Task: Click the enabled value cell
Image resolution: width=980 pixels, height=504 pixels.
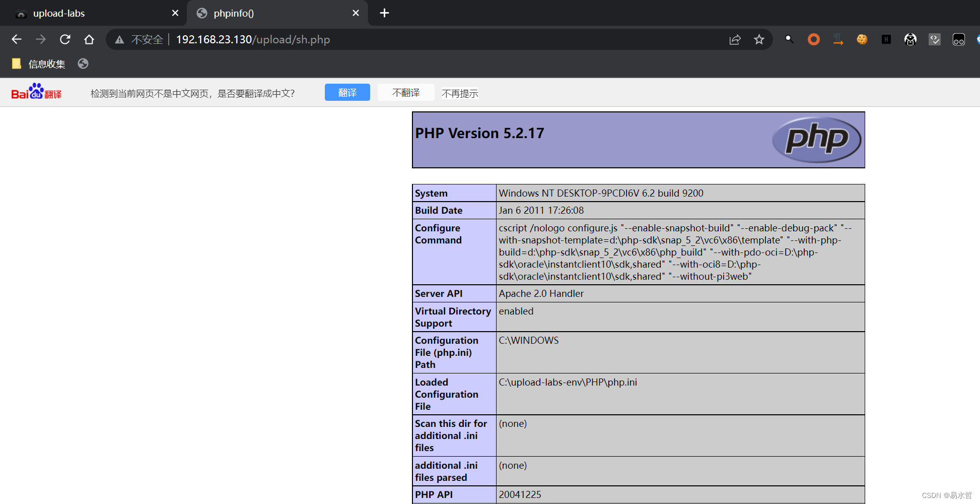Action: tap(680, 317)
